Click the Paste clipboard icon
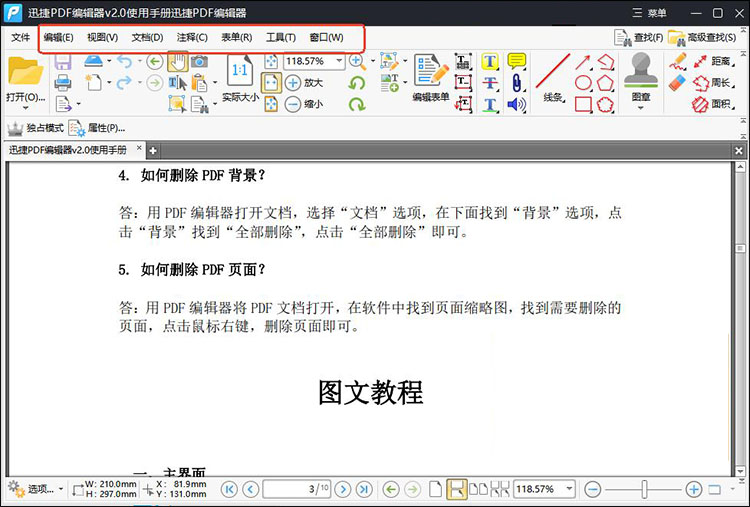Screen dimensions: 750x507 pyautogui.click(x=199, y=83)
